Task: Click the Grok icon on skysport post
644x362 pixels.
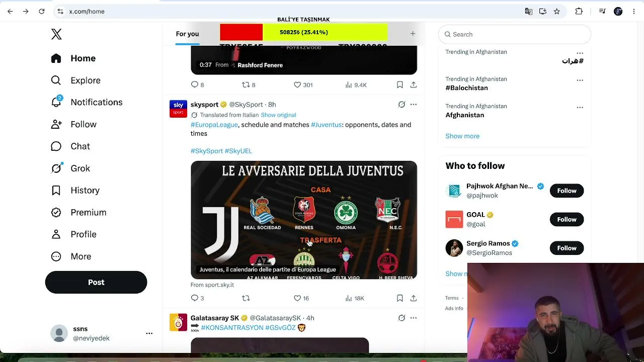Action: 401,105
